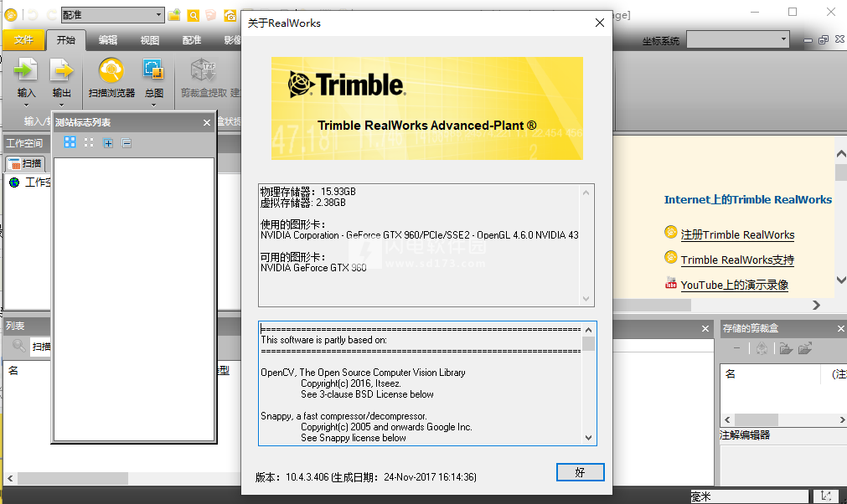This screenshot has width=847, height=504.
Task: Click left arrow of 存储的剪裁盒 list scrollbar
Action: (727, 419)
